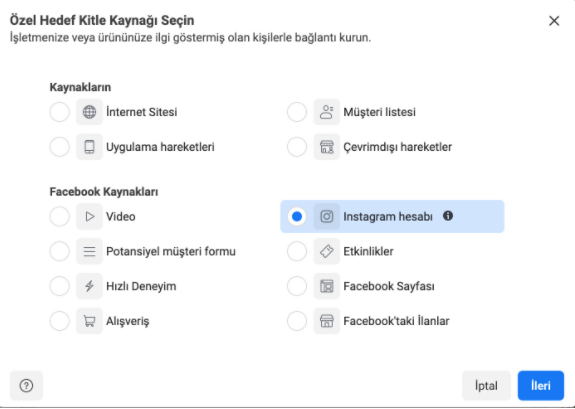This screenshot has width=575, height=409.
Task: Click the Potansiyel müşteri formu label text
Action: (171, 251)
